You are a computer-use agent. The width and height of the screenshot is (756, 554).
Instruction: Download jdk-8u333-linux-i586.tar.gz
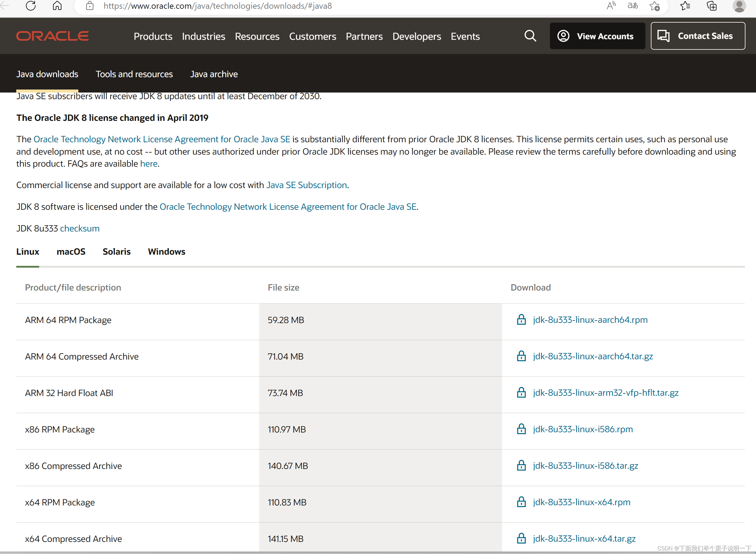pyautogui.click(x=585, y=466)
